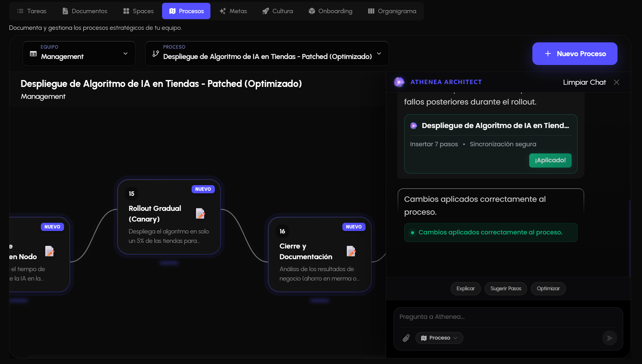Open document icon on Cierre y Documentación card
Image resolution: width=642 pixels, height=364 pixels.
point(351,251)
